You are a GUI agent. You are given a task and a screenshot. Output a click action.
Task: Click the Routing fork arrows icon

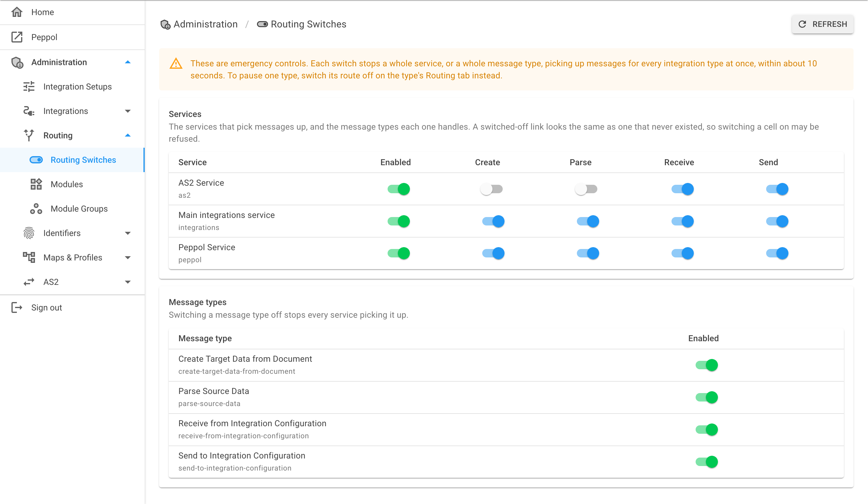coord(29,135)
